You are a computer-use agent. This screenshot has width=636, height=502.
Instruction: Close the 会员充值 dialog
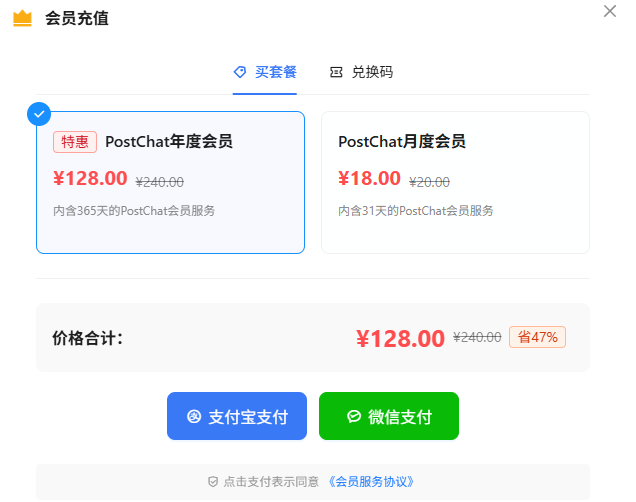click(x=610, y=11)
